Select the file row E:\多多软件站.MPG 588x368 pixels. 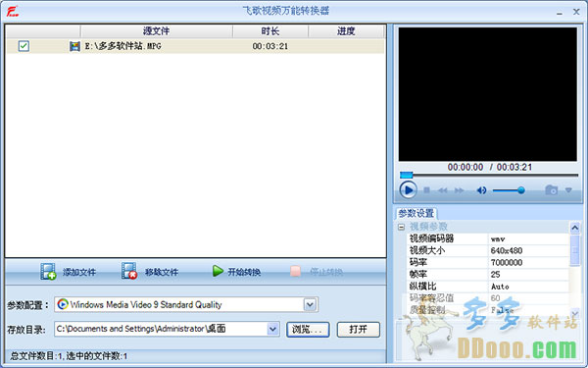[195, 46]
